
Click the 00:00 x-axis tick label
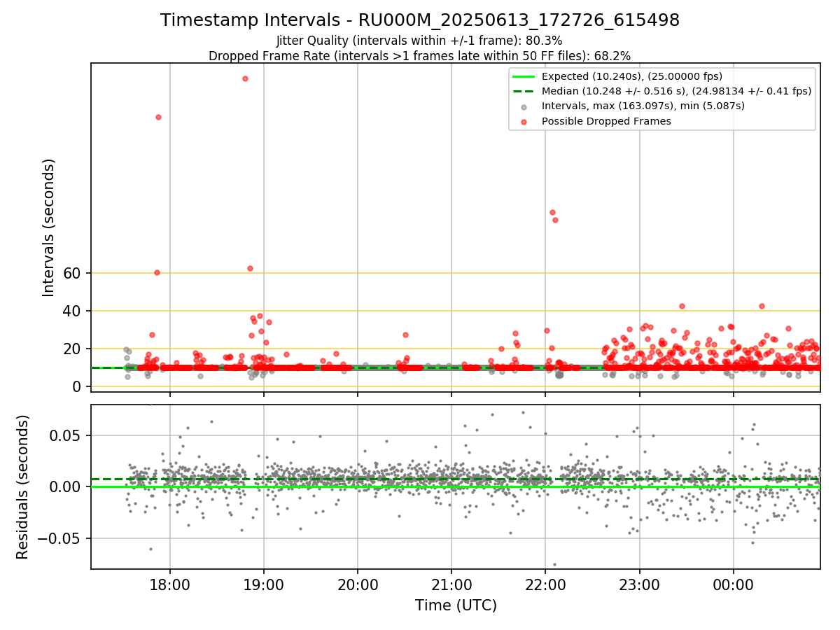(733, 584)
